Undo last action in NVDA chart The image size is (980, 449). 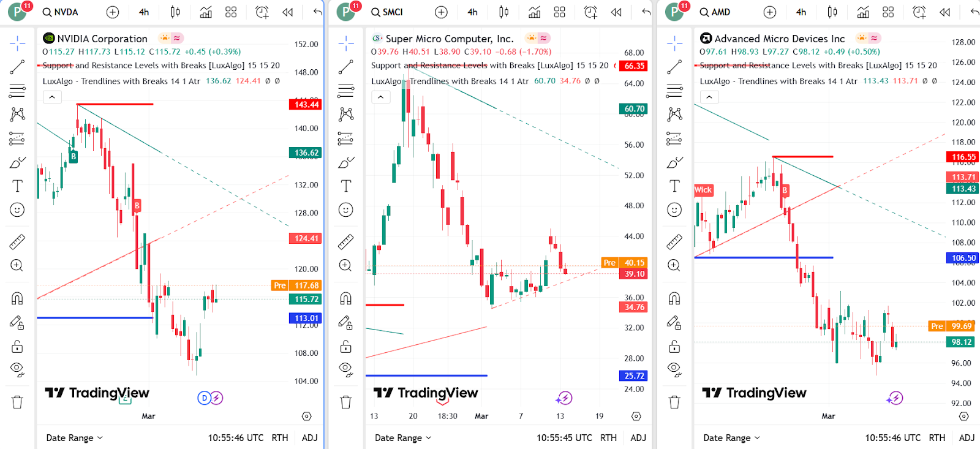tap(317, 12)
